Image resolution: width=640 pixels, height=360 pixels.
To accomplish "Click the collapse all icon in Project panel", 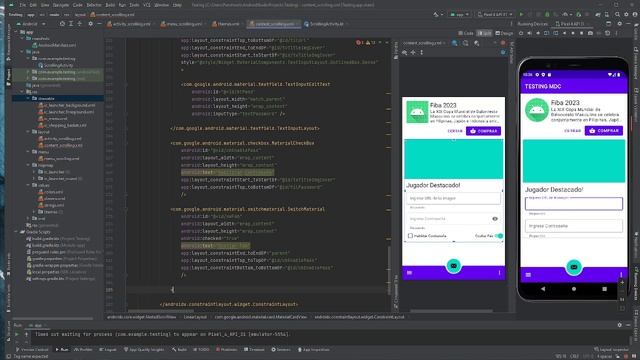I will click(x=80, y=24).
